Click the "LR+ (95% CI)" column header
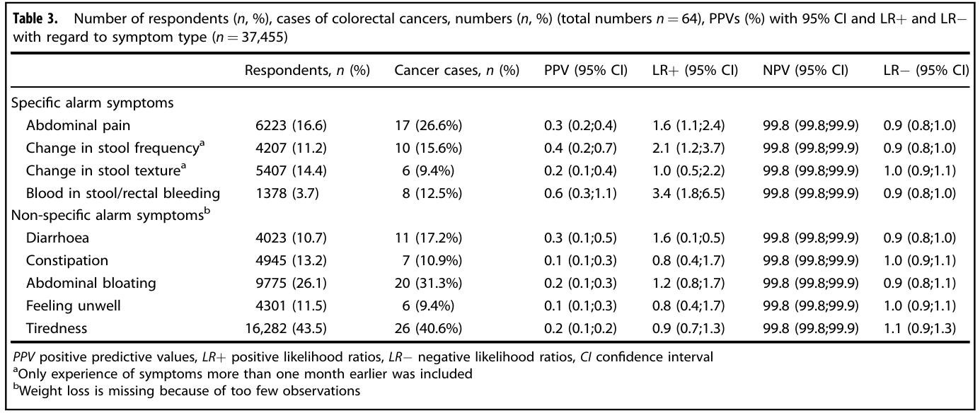This screenshot has width=980, height=413. point(695,71)
